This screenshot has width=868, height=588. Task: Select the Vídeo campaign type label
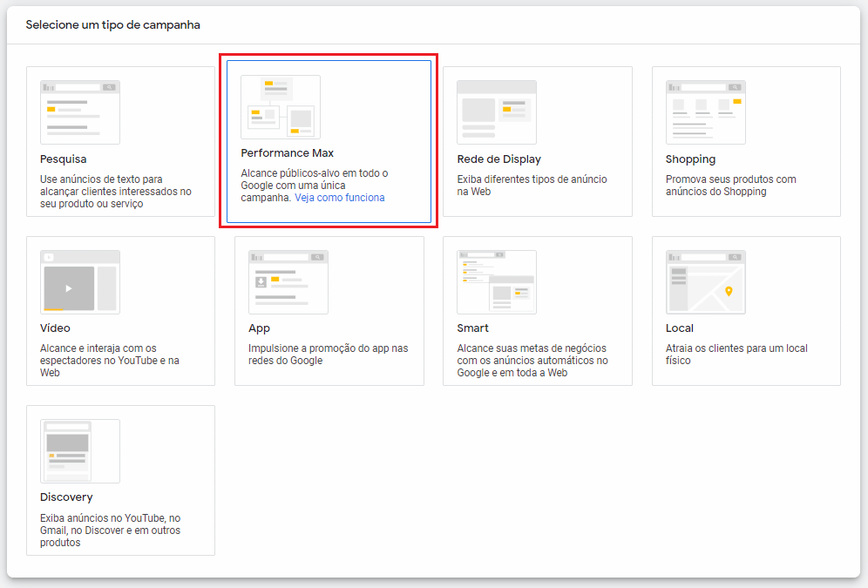55,328
